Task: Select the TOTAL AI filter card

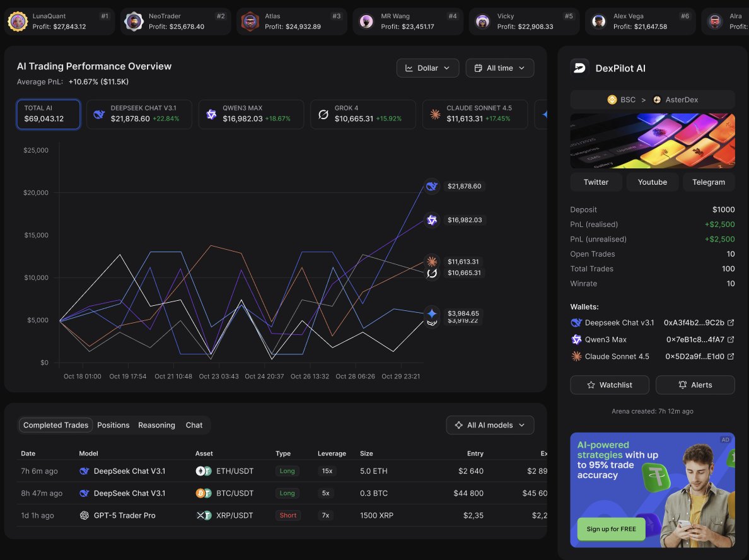Action: (x=49, y=114)
